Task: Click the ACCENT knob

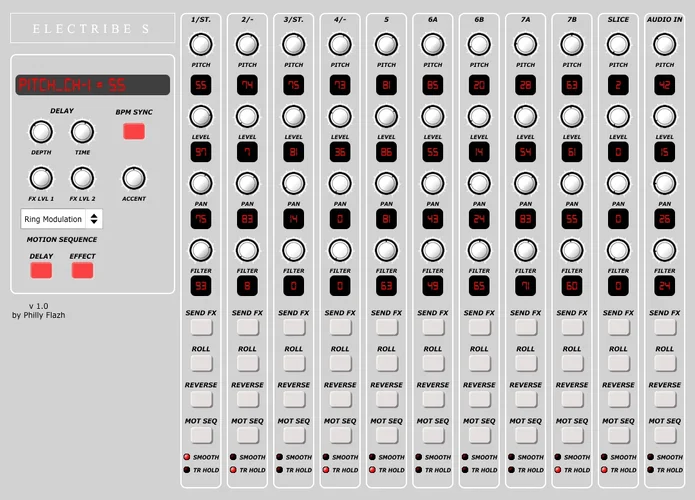Action: [x=134, y=178]
